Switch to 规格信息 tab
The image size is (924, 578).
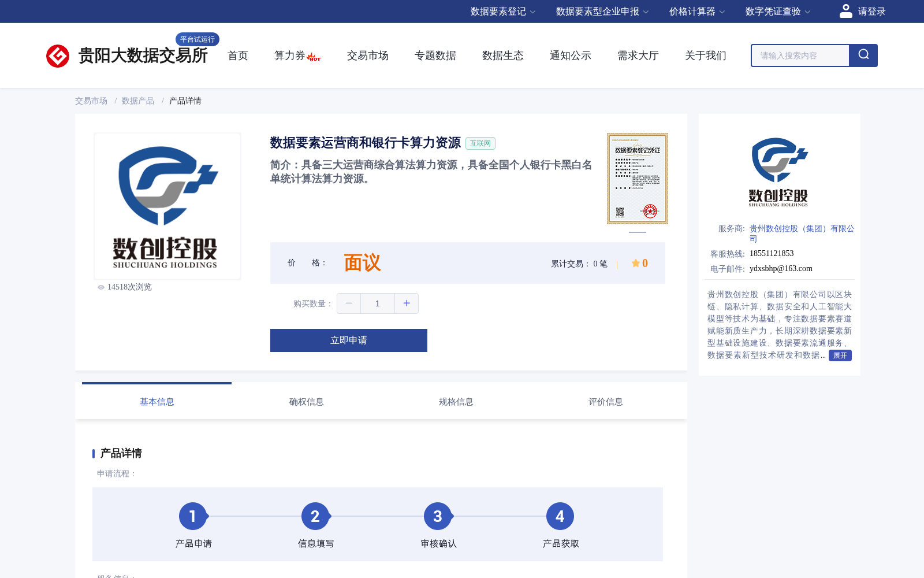pyautogui.click(x=456, y=401)
